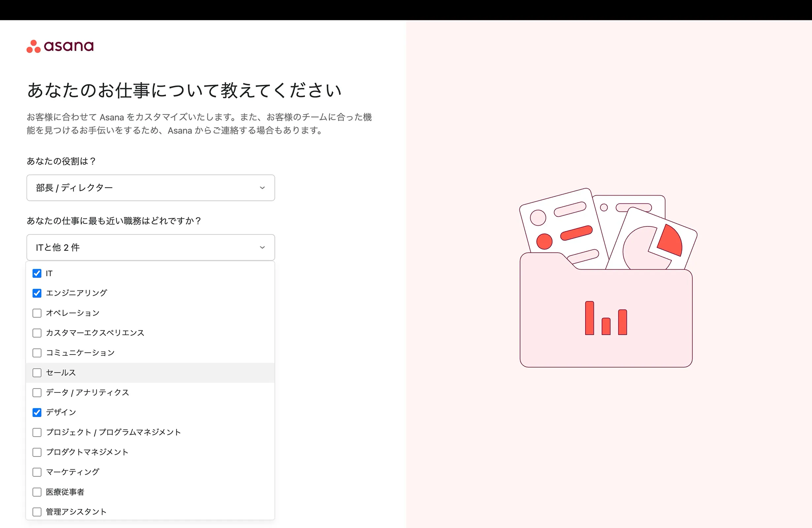Check the セールス checkbox
Image resolution: width=812 pixels, height=528 pixels.
coord(37,373)
